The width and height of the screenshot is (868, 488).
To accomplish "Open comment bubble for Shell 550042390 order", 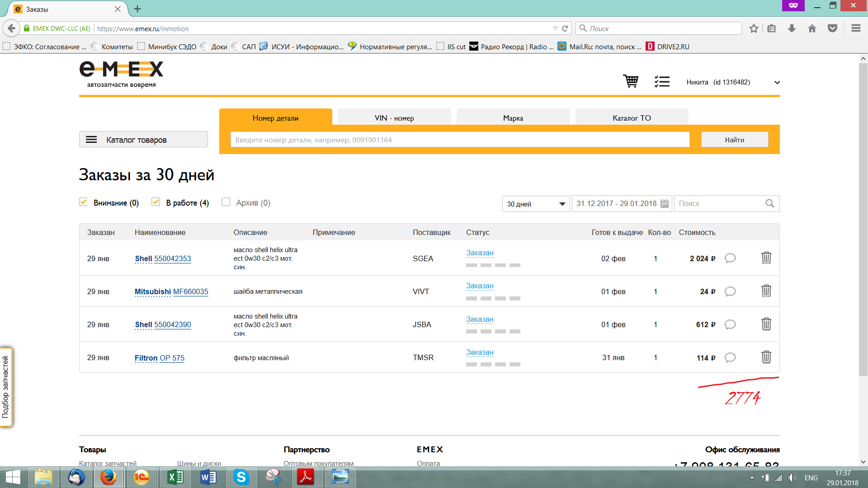I will pyautogui.click(x=730, y=324).
